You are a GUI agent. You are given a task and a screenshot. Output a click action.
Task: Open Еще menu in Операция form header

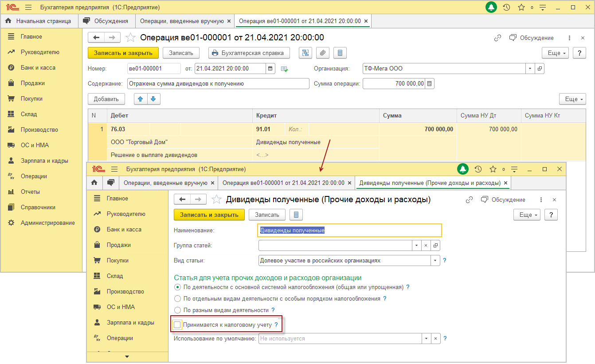(556, 53)
